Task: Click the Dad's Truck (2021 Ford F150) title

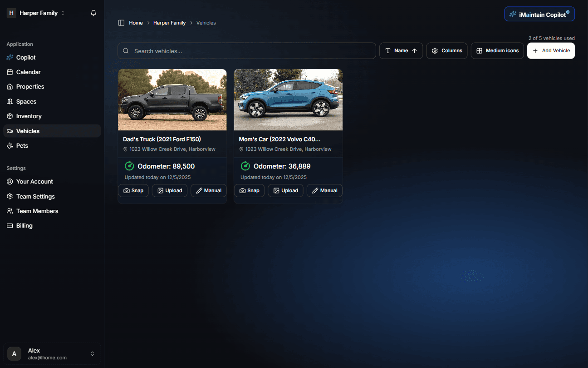Action: pyautogui.click(x=162, y=139)
